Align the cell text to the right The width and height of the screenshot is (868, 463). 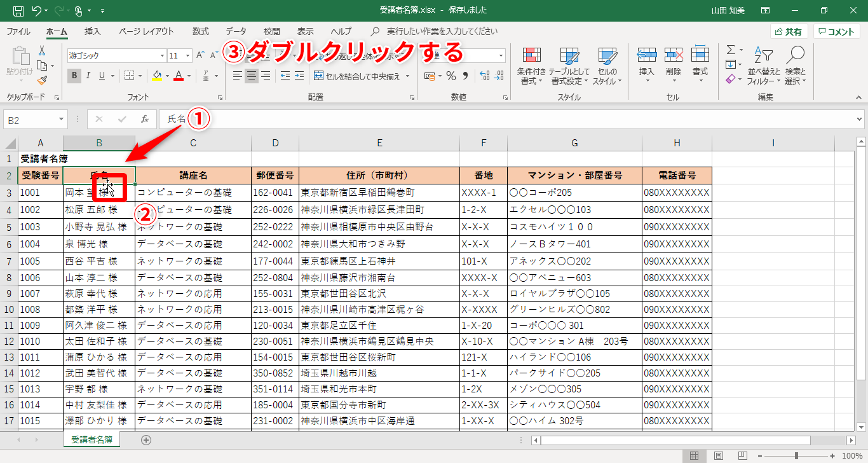tap(266, 76)
